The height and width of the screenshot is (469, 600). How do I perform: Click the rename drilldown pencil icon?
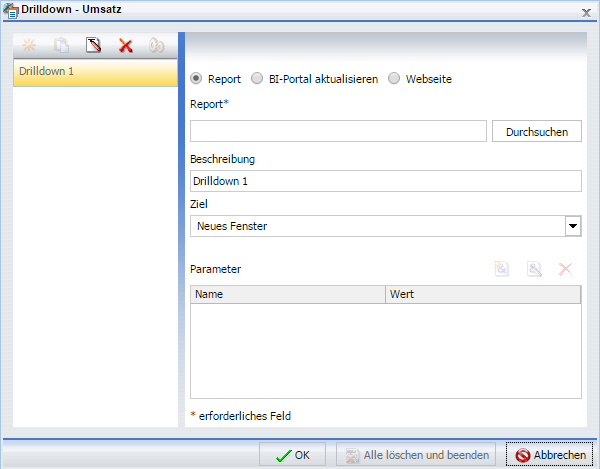coord(93,46)
